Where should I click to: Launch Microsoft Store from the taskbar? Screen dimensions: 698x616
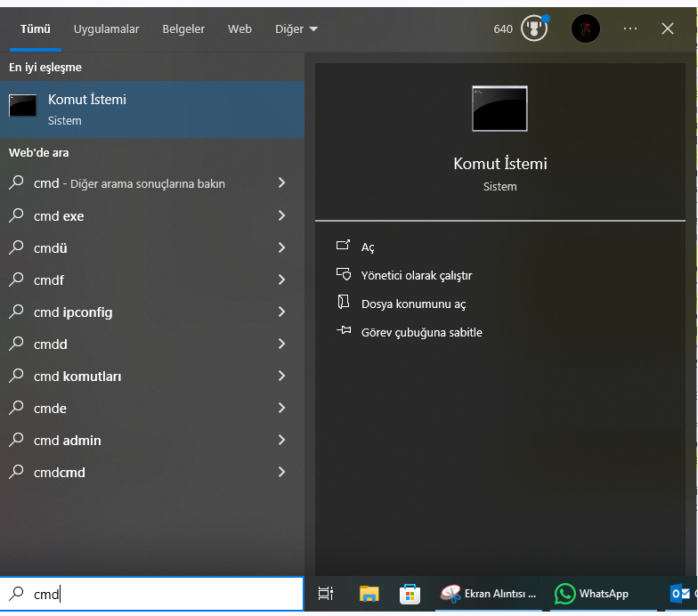[410, 594]
